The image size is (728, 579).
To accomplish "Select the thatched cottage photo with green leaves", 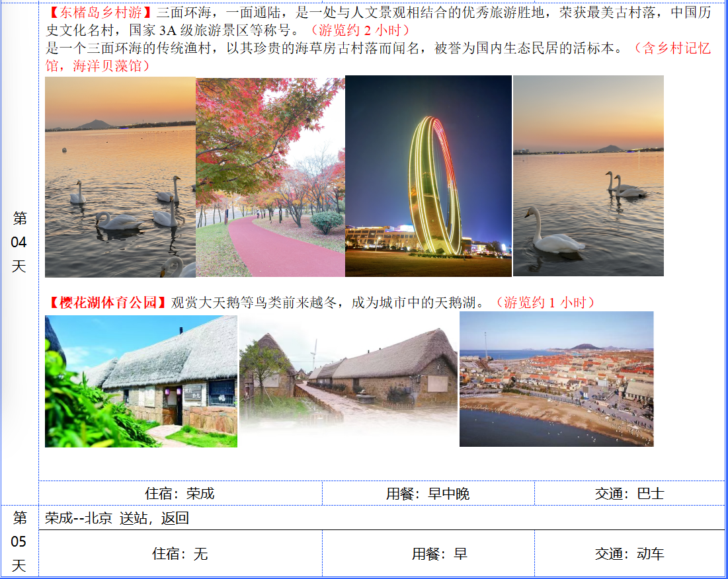I will tap(141, 381).
